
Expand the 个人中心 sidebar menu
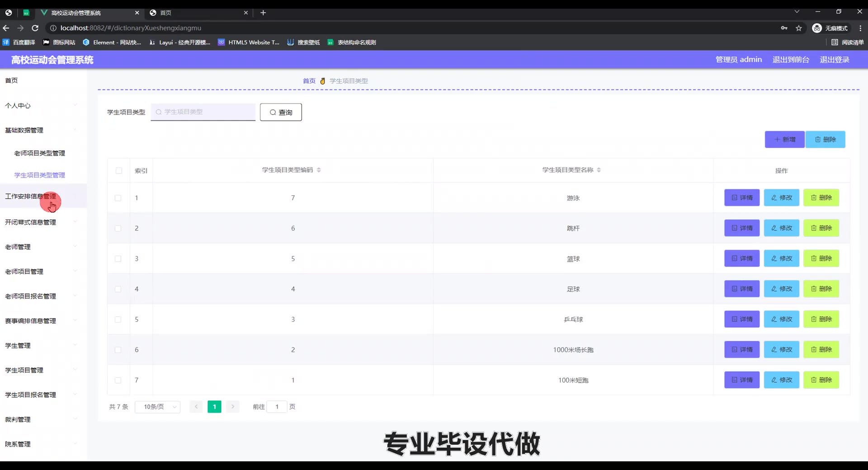43,105
